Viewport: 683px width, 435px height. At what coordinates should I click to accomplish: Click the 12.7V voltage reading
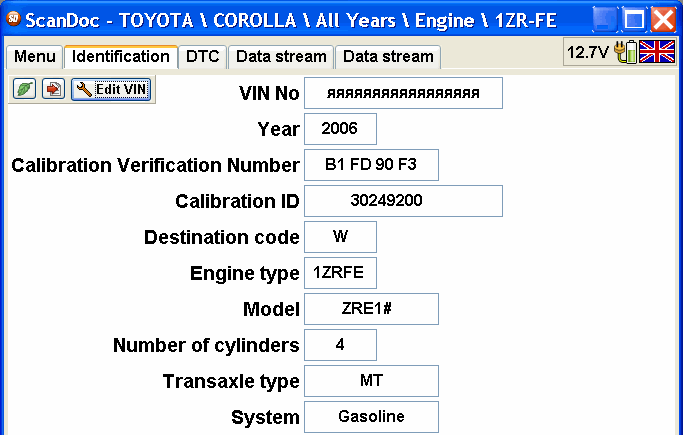(x=588, y=53)
